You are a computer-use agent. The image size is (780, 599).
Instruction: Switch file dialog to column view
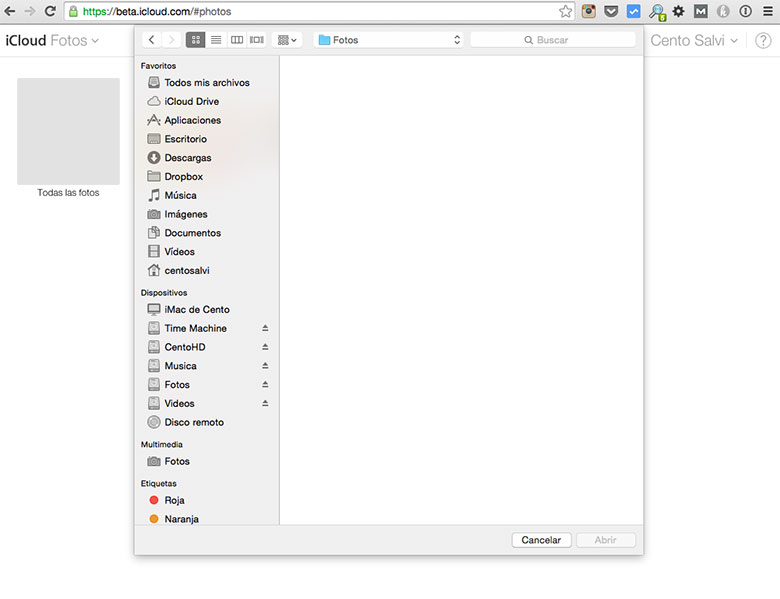pos(237,40)
